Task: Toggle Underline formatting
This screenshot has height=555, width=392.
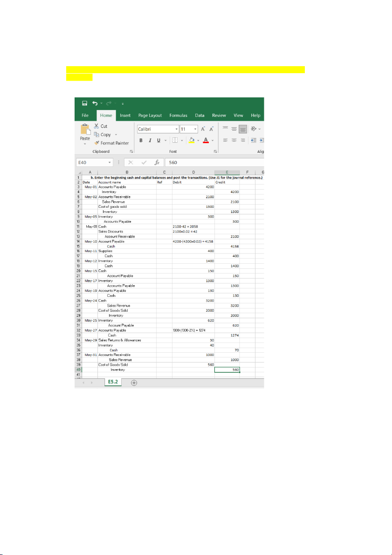Action: pyautogui.click(x=158, y=140)
